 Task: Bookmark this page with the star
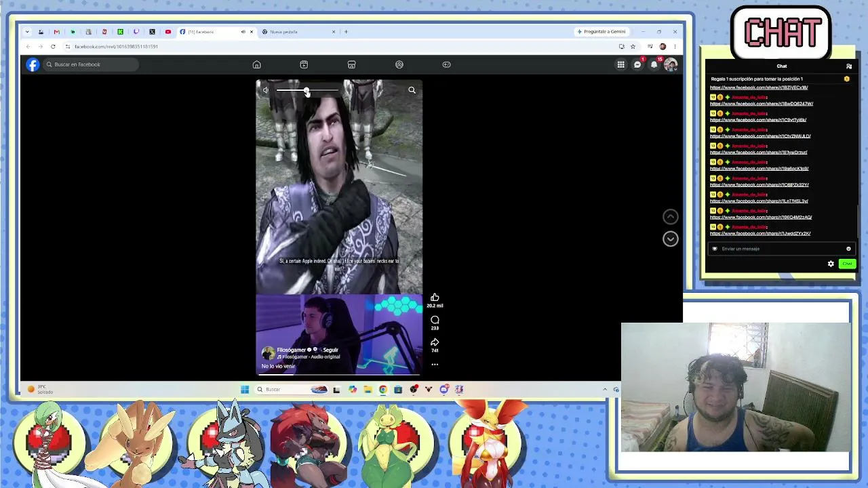pyautogui.click(x=633, y=47)
